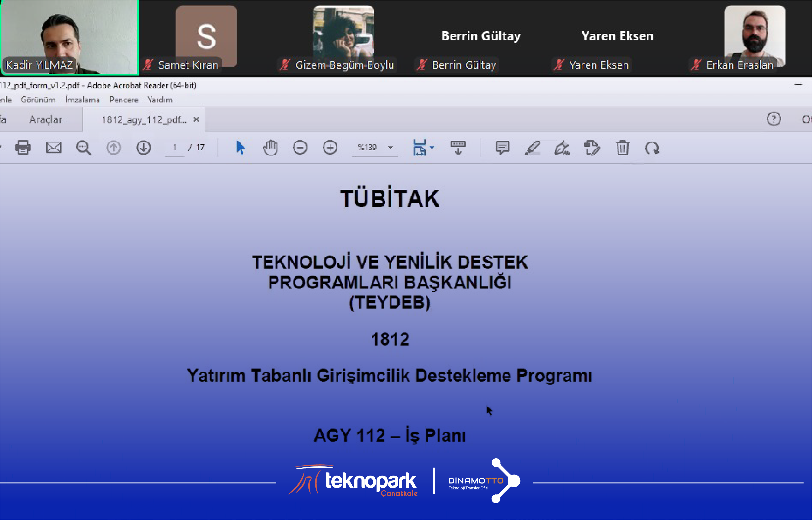Click the (TEYDEB) text line
Screen dimensions: 812x520
(390, 303)
